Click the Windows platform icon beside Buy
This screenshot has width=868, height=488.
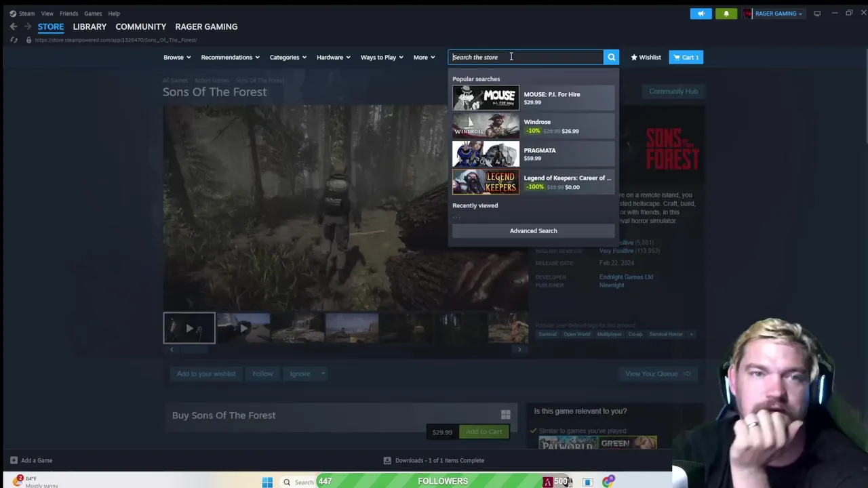tap(505, 415)
